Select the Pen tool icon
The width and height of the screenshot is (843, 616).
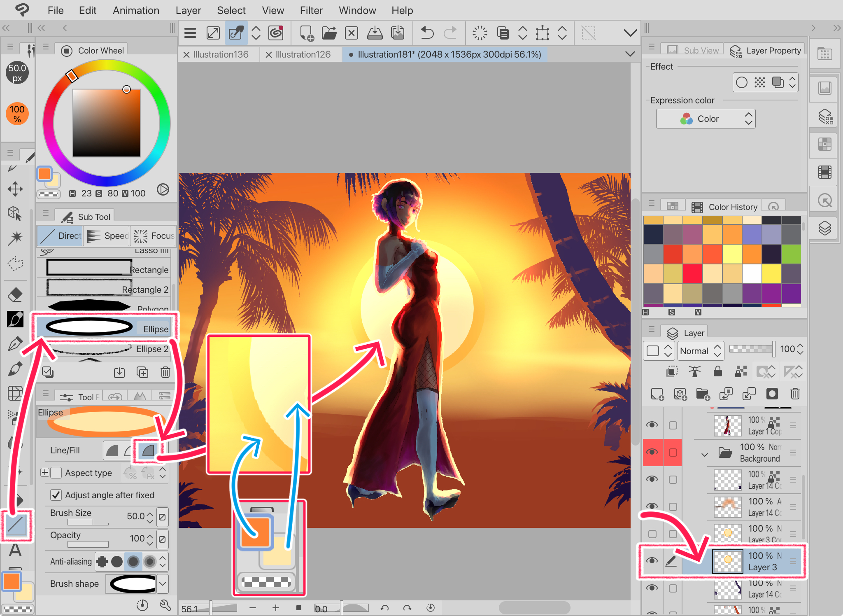pos(15,344)
